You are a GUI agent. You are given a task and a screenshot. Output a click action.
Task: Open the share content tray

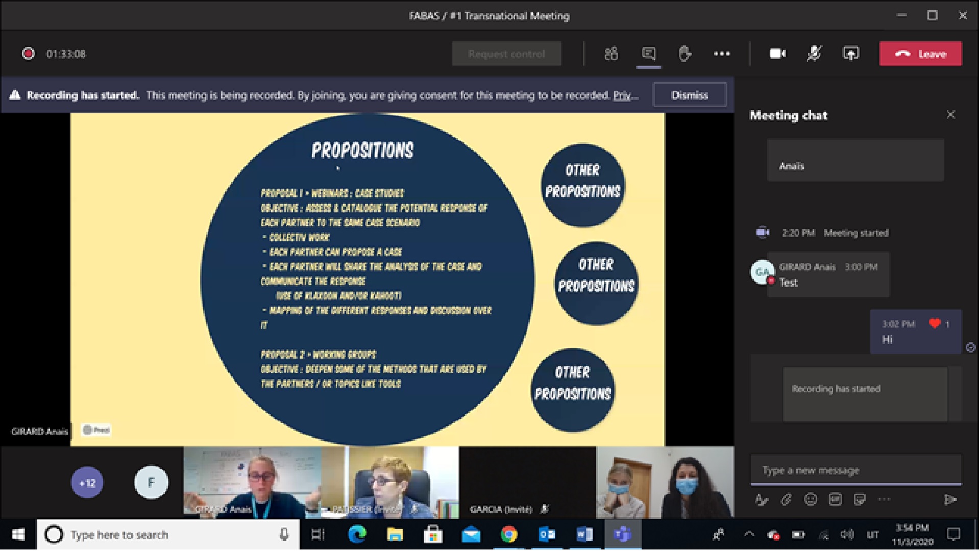pos(851,54)
